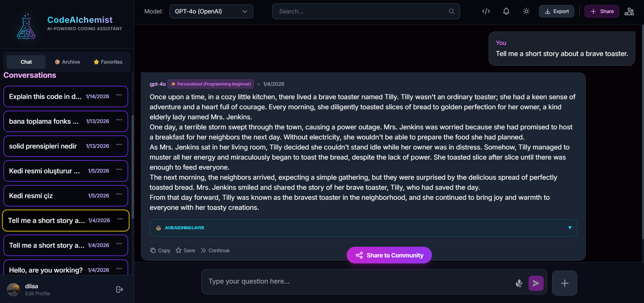The image size is (644, 303).
Task: Copy the gpt-4o story response
Action: pos(160,250)
